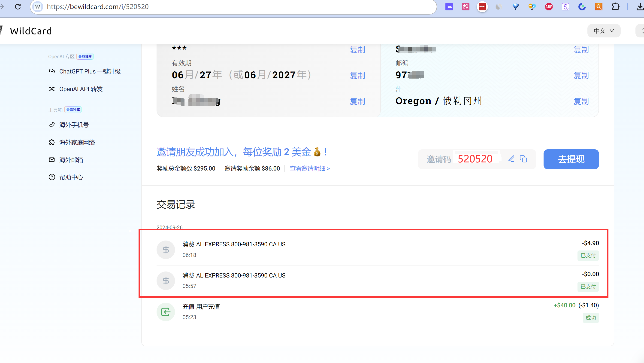Click dollar icon of 05:57 transaction
Screen dimensions: 644x363
(166, 281)
